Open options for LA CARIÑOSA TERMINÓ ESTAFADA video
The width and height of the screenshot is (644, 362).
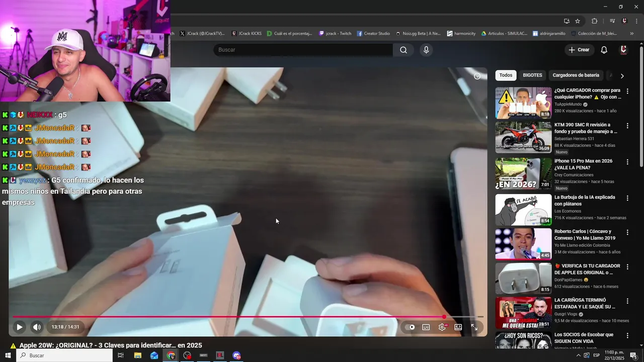tap(627, 301)
